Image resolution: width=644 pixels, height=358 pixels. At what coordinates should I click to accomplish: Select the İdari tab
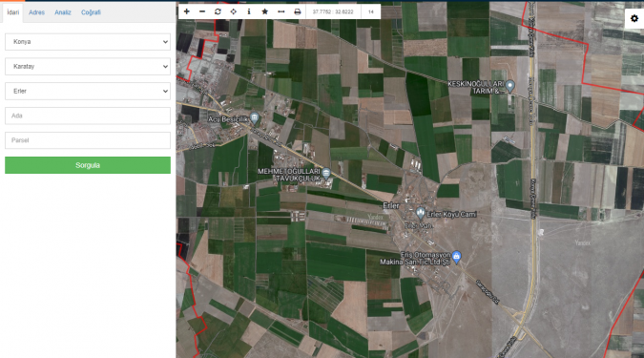(13, 12)
